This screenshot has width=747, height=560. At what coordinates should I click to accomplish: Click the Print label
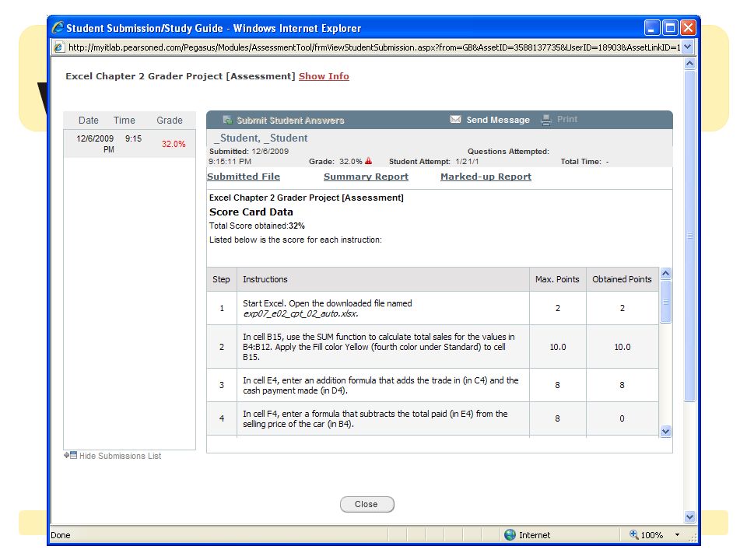[x=567, y=119]
